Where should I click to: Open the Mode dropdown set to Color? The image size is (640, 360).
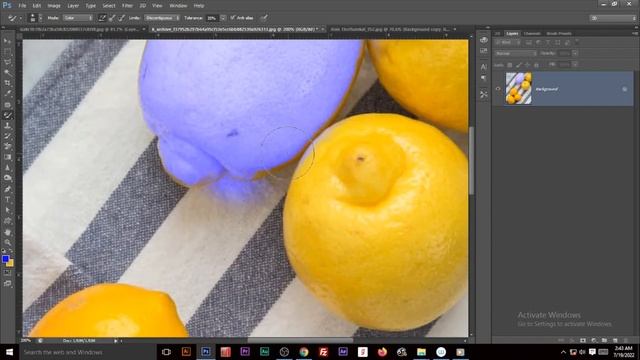78,18
